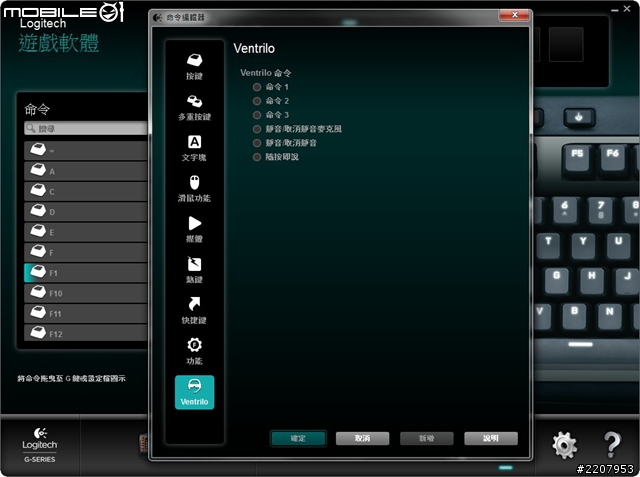Image resolution: width=640 pixels, height=477 pixels.
Task: Select the F11 command row
Action: point(86,314)
